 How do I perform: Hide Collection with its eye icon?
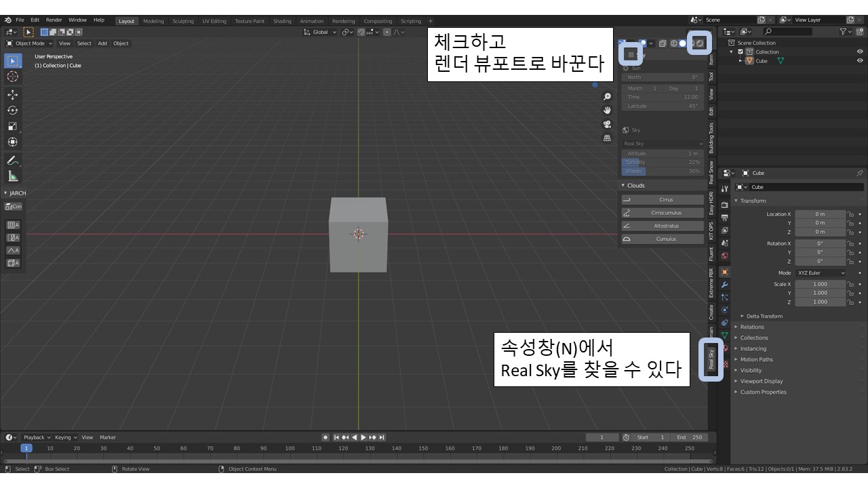tap(860, 52)
